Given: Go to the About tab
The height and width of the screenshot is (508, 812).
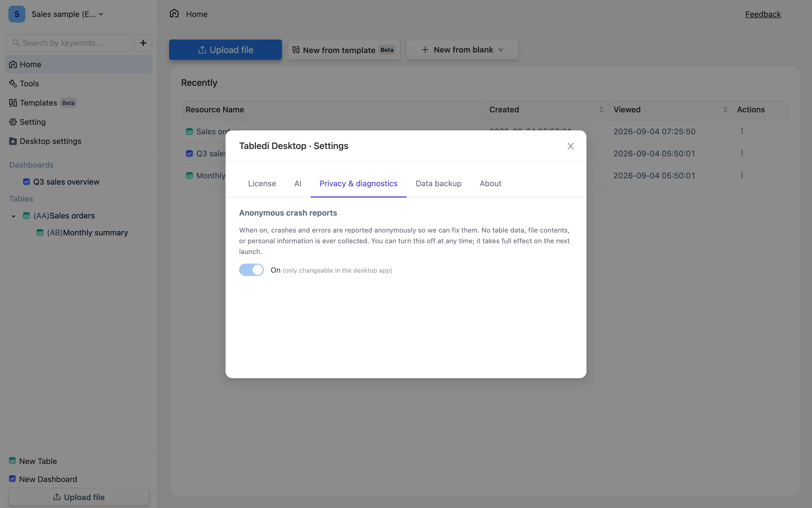Looking at the screenshot, I should pos(490,183).
